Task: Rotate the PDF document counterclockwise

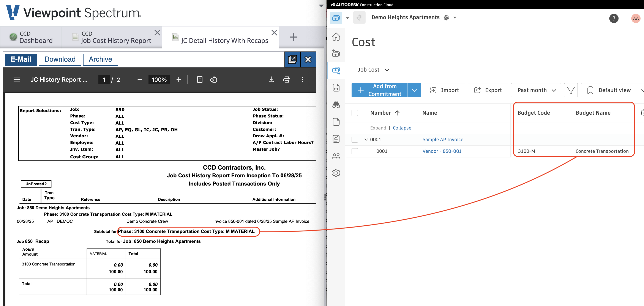Action: pos(213,80)
